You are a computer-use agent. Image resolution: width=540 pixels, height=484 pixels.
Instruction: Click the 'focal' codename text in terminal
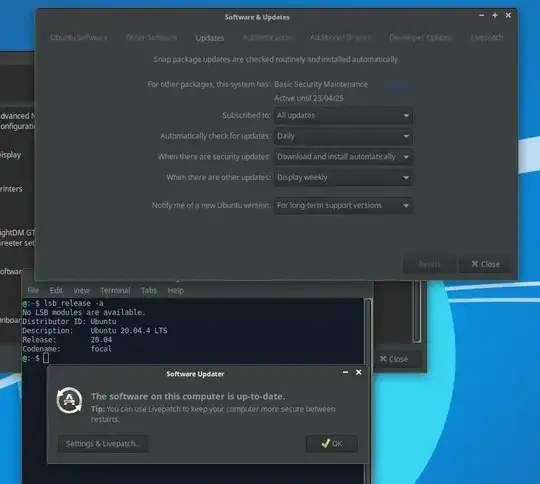click(101, 349)
